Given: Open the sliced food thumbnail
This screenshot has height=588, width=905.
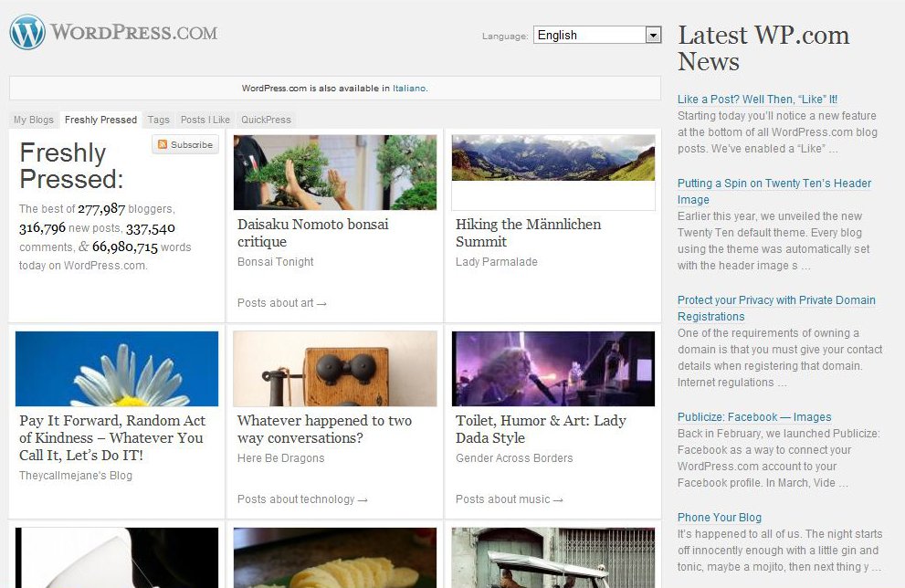Looking at the screenshot, I should point(335,558).
